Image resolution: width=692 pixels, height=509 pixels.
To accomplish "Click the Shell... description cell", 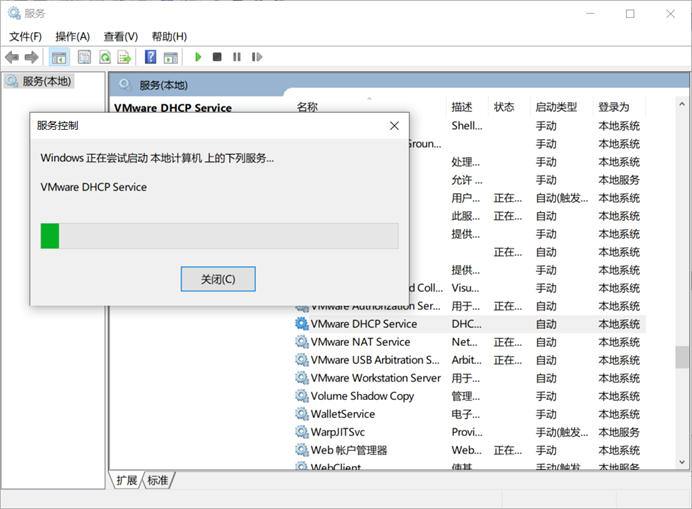I will click(x=467, y=126).
